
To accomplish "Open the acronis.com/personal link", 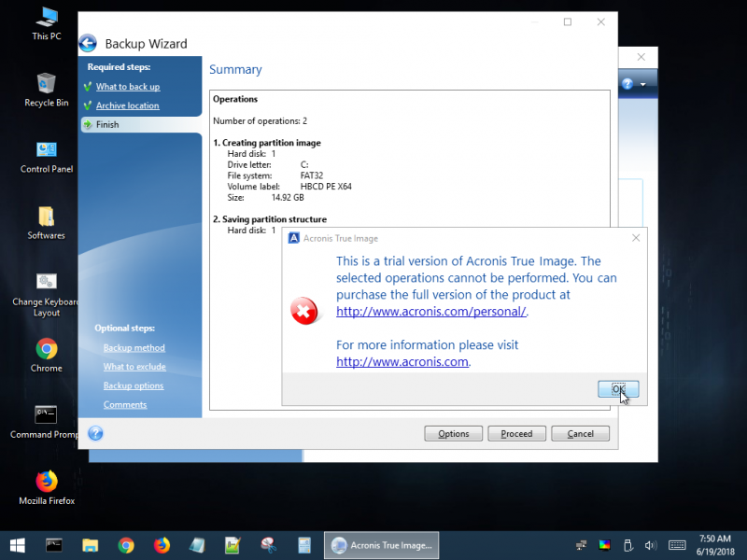I will point(431,312).
